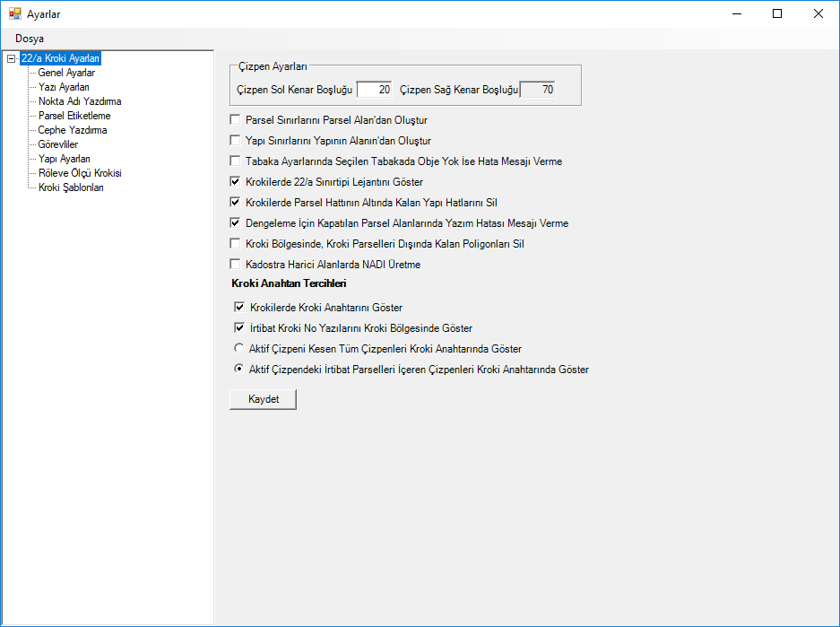The image size is (840, 627).
Task: Select Genel Ayarlar in the tree
Action: click(66, 73)
